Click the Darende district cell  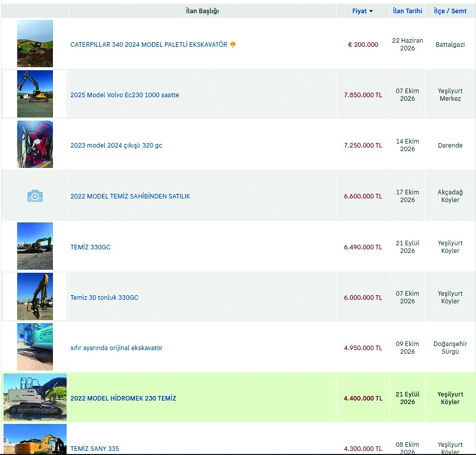(450, 146)
